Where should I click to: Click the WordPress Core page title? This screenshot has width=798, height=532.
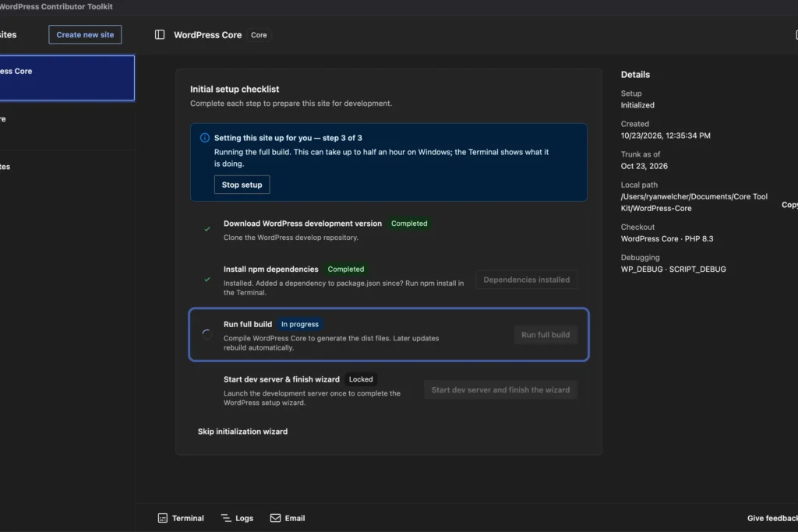[x=207, y=34]
